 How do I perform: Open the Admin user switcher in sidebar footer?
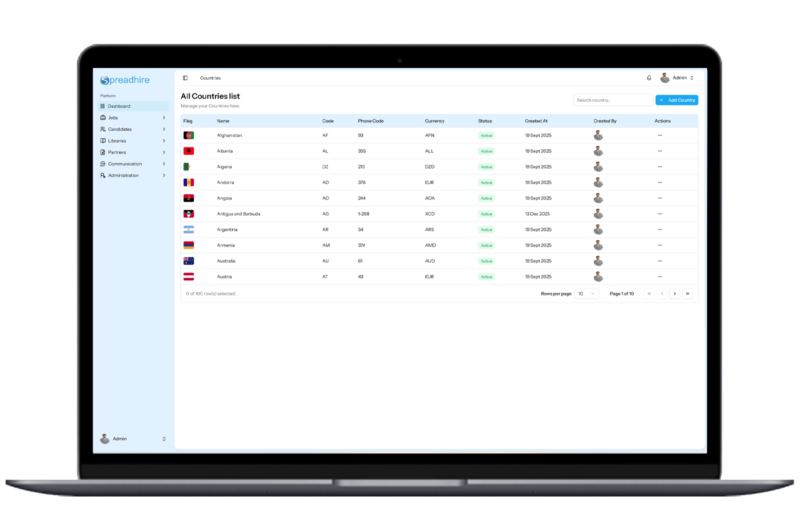pos(134,439)
